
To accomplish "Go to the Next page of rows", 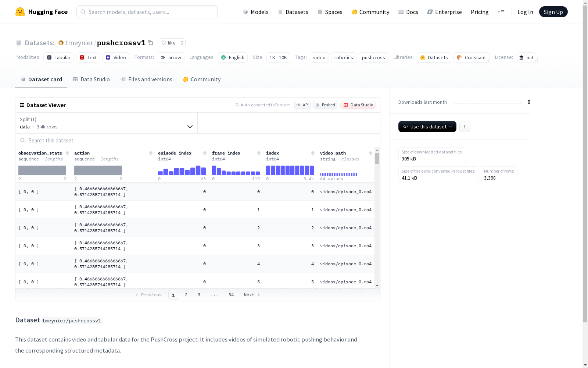I will tap(252, 295).
